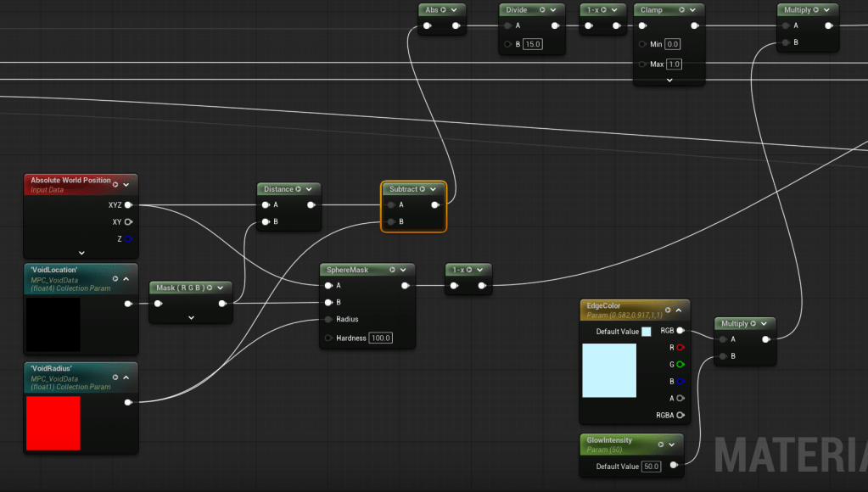Click the output pin of the Subtract node
Screen dimensions: 868x492
tap(435, 204)
